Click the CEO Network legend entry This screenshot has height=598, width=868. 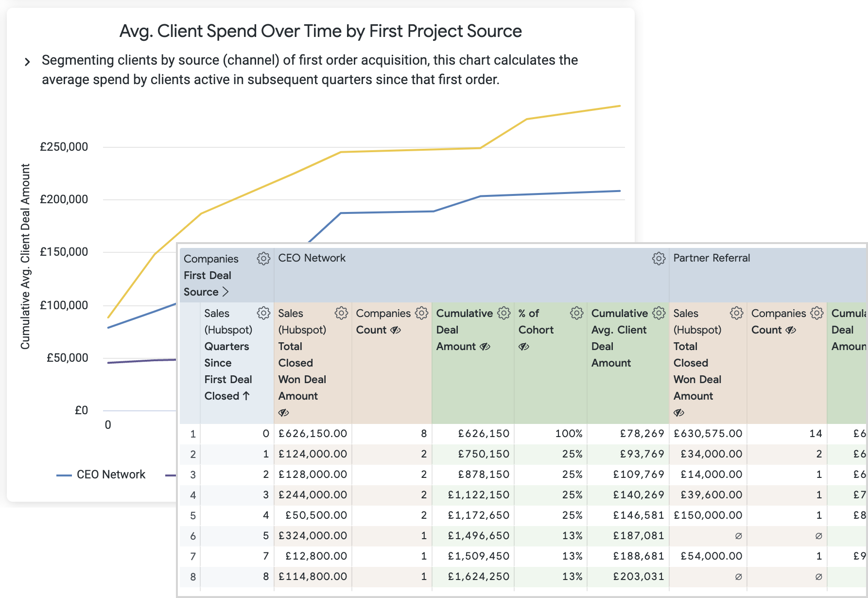pyautogui.click(x=111, y=475)
